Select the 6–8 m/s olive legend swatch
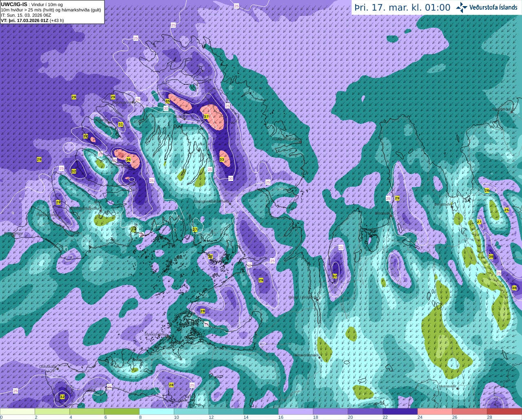This screenshot has height=420, width=522. click(x=122, y=411)
